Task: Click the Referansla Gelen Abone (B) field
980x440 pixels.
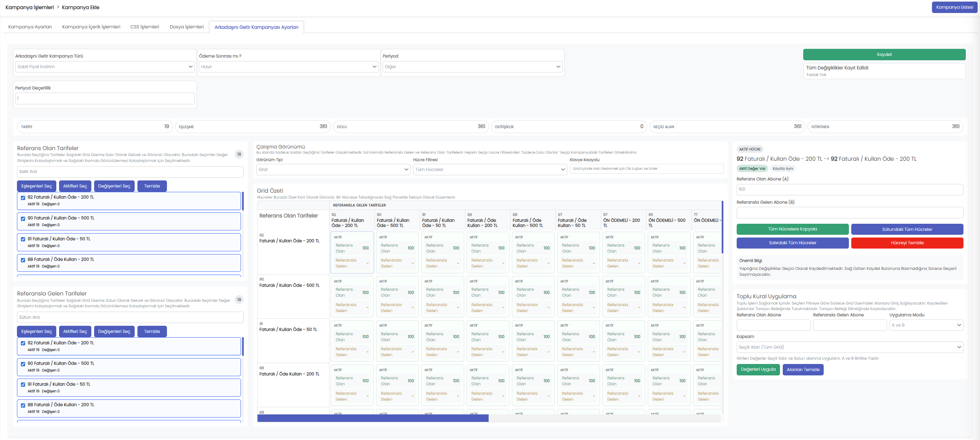Action: (x=849, y=213)
